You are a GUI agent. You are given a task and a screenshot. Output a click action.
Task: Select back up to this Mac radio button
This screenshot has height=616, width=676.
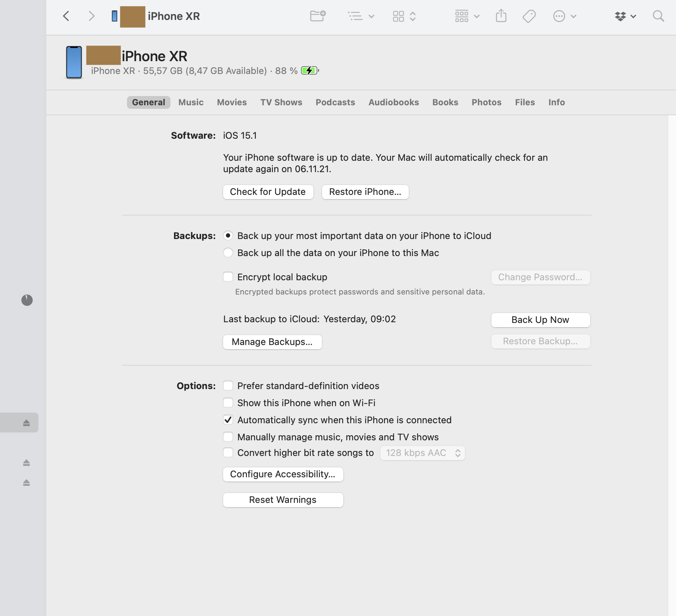coord(228,253)
